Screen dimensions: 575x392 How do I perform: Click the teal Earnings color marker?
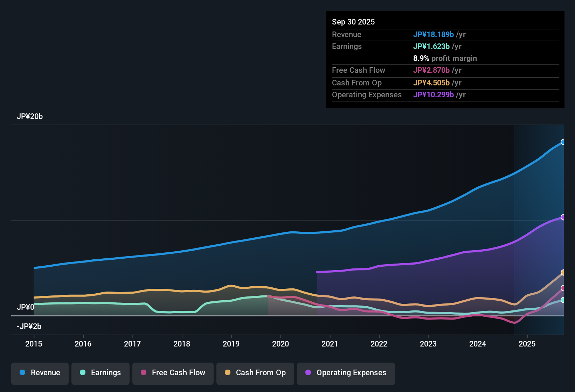[x=83, y=373]
